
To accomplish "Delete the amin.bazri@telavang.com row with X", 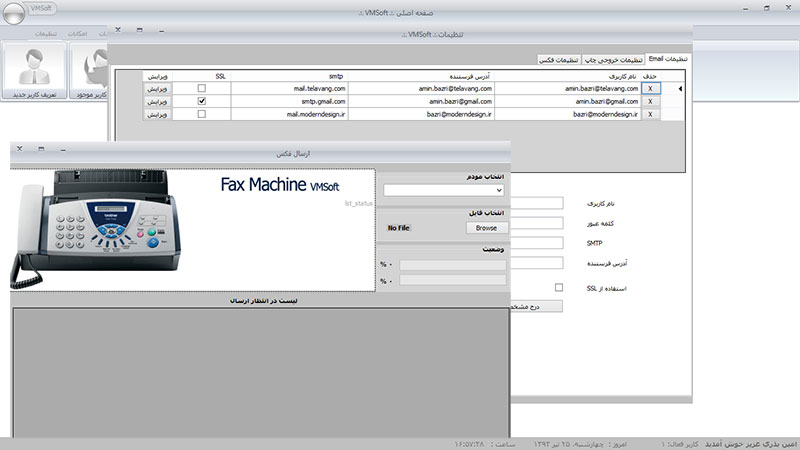I will click(x=649, y=88).
